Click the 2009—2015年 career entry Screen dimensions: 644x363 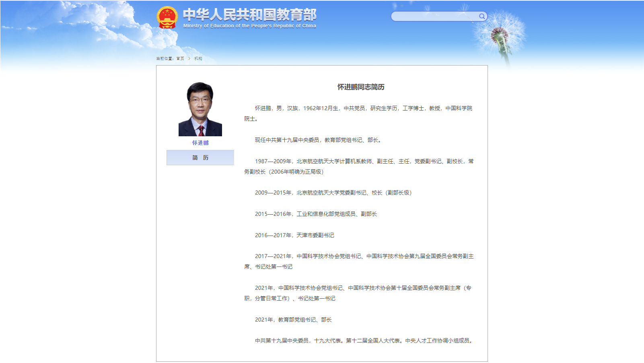click(333, 193)
